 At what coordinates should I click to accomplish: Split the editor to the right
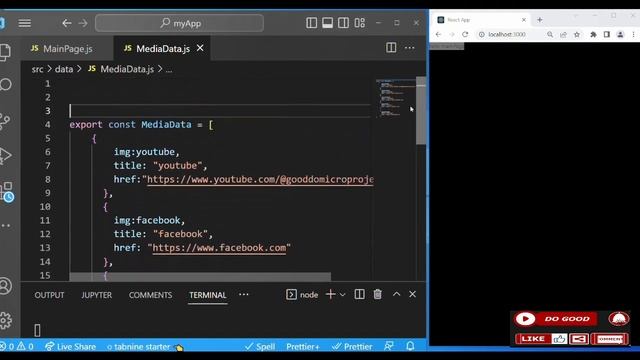point(391,48)
